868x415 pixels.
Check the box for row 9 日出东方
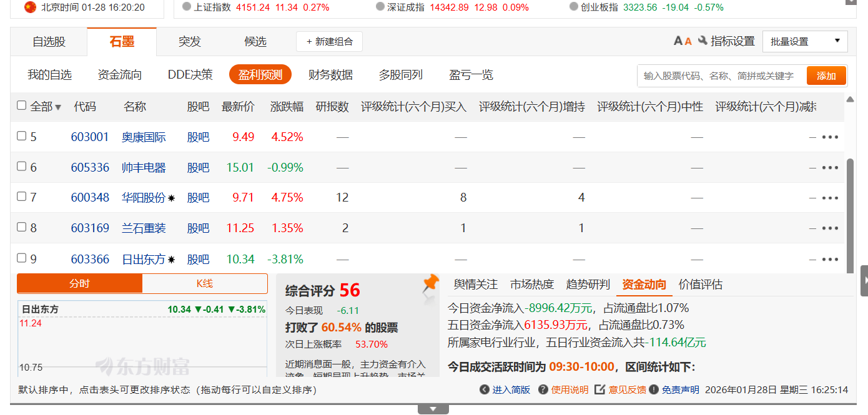(x=21, y=257)
